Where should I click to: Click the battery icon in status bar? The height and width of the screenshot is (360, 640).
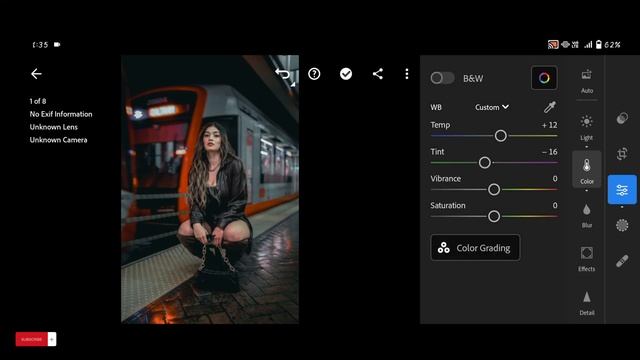[x=598, y=44]
